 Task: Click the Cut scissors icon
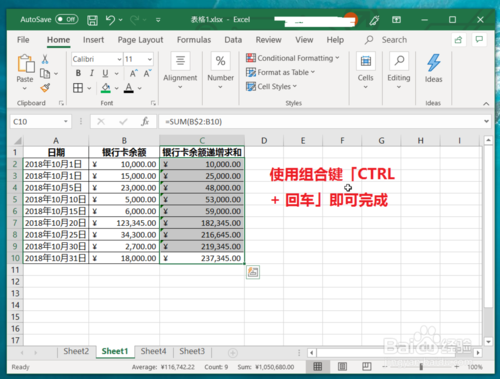[x=45, y=59]
